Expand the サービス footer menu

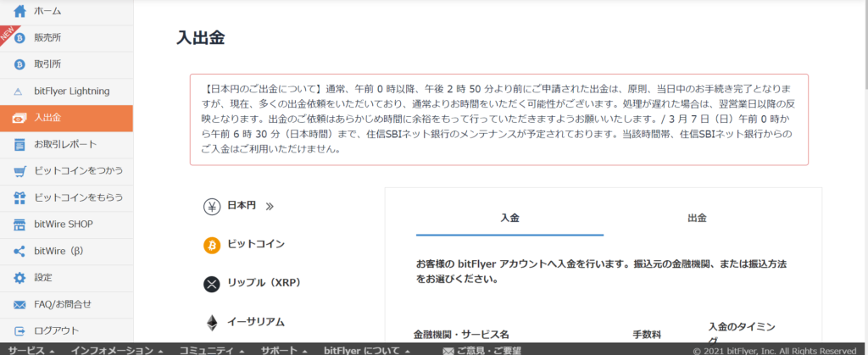tap(31, 351)
